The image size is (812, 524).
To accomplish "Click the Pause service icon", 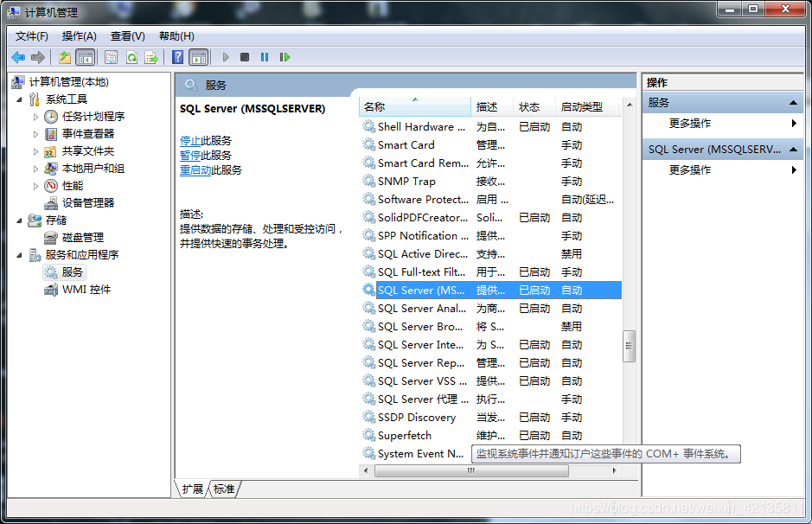I will pyautogui.click(x=265, y=57).
